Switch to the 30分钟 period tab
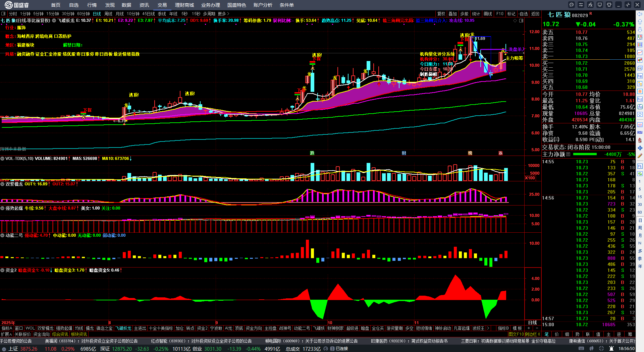The height and width of the screenshot is (352, 644). pyautogui.click(x=68, y=14)
